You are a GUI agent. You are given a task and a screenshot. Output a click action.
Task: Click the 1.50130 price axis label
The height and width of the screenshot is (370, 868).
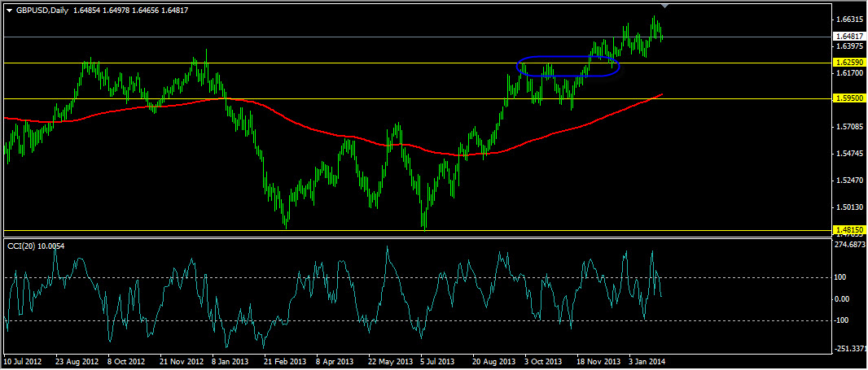pos(848,207)
